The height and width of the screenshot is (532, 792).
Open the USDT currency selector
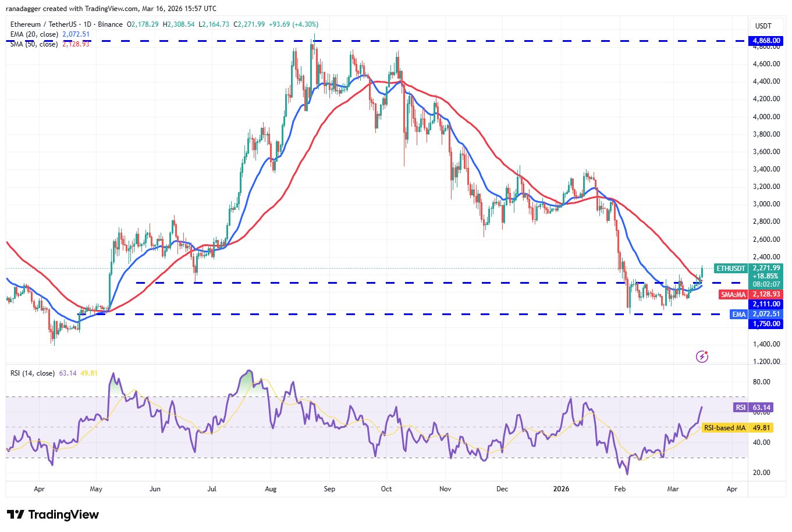(x=763, y=26)
